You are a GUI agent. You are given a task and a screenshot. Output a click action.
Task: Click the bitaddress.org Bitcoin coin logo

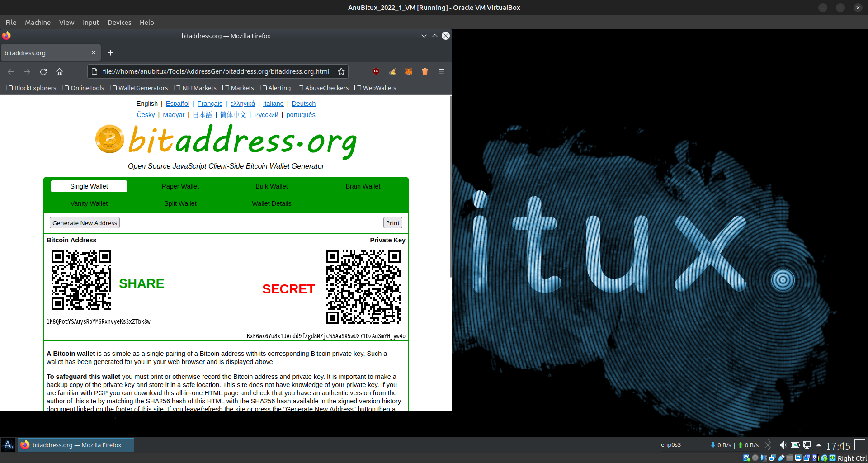110,139
